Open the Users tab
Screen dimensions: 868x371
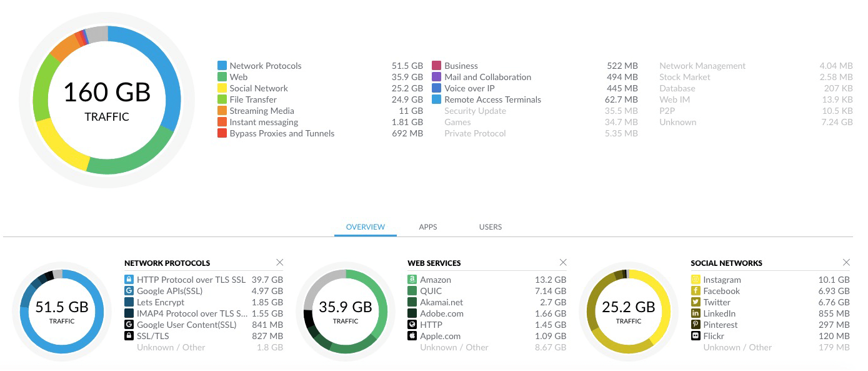click(x=491, y=227)
